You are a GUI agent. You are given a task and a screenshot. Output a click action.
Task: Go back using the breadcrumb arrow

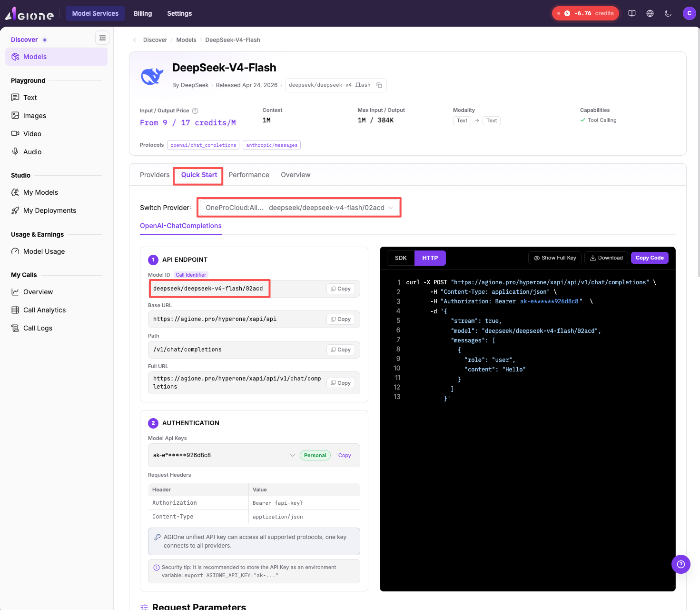point(135,40)
